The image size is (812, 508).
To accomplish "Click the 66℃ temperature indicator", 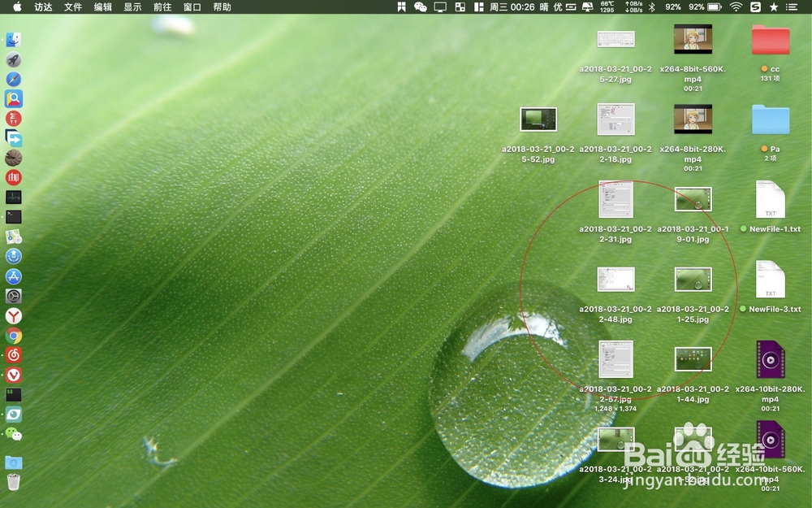I will click(607, 7).
